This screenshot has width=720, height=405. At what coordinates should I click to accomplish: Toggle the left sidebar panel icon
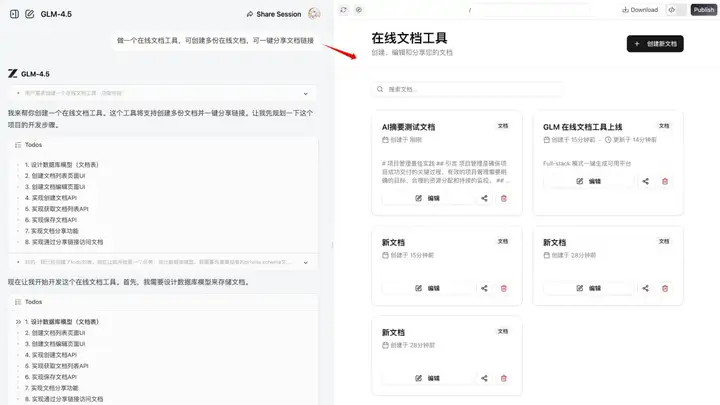click(14, 14)
